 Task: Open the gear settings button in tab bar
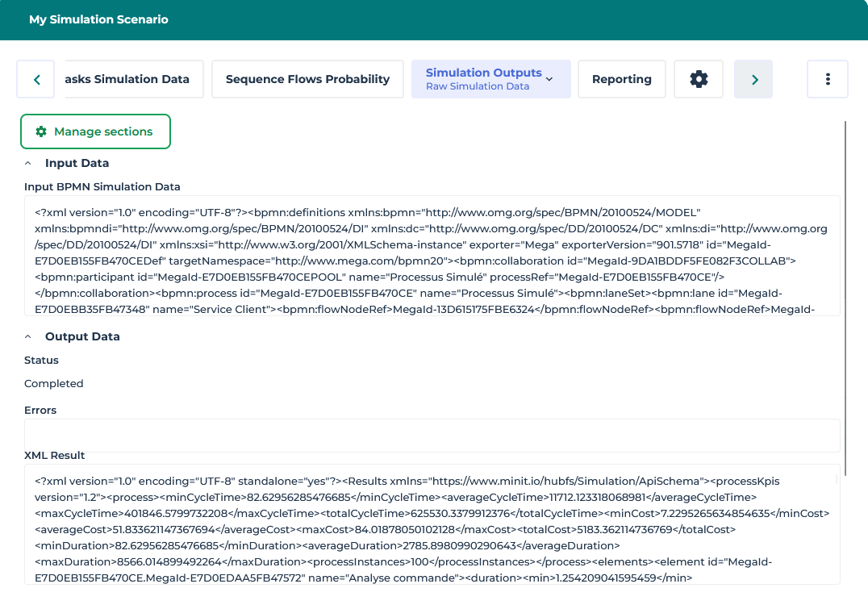(x=699, y=79)
